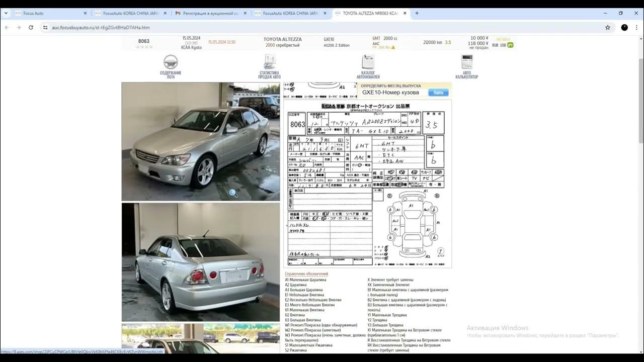Click 'Y2 Трещина' legend entry
This screenshot has width=644, height=362.
pos(377,320)
